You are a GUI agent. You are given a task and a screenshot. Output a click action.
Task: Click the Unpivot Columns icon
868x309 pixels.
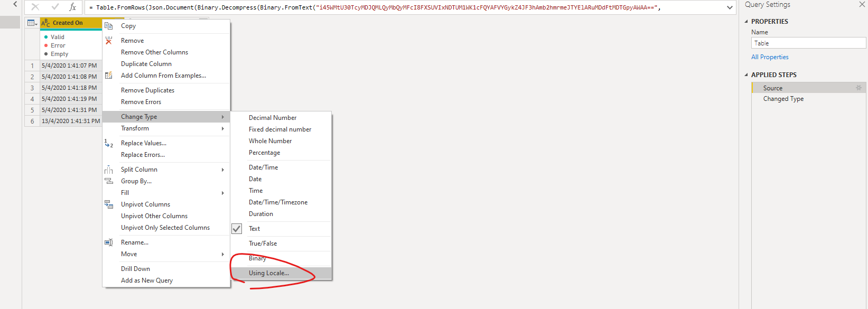[108, 204]
